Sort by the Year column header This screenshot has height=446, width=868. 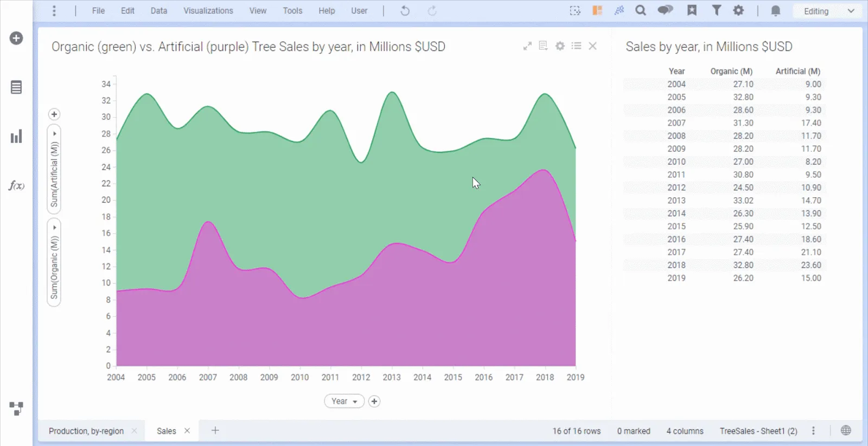coord(676,72)
